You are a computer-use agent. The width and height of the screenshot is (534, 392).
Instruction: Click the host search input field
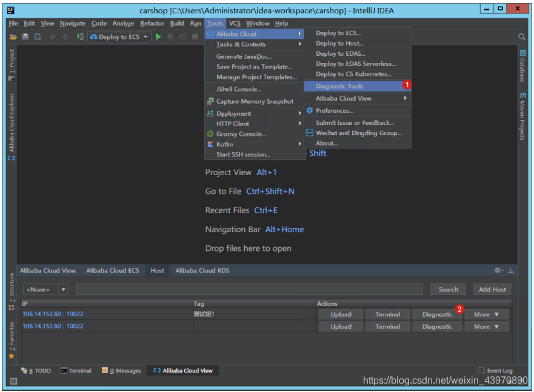point(250,290)
